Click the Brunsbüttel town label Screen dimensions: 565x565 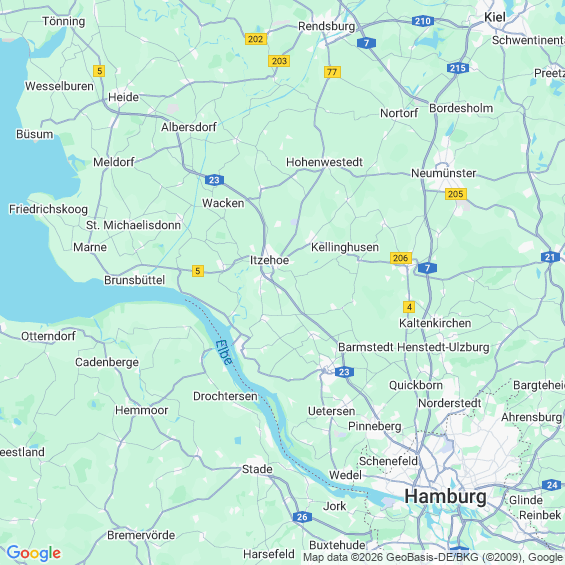point(134,280)
